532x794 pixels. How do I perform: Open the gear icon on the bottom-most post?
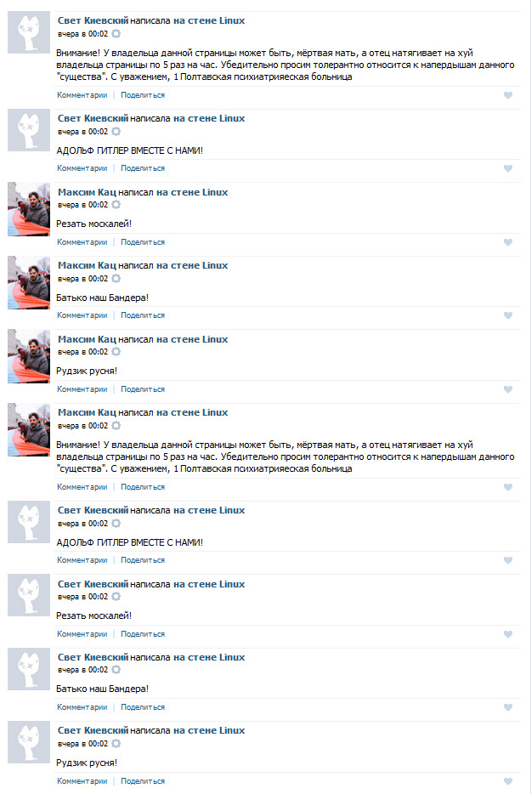tap(116, 743)
